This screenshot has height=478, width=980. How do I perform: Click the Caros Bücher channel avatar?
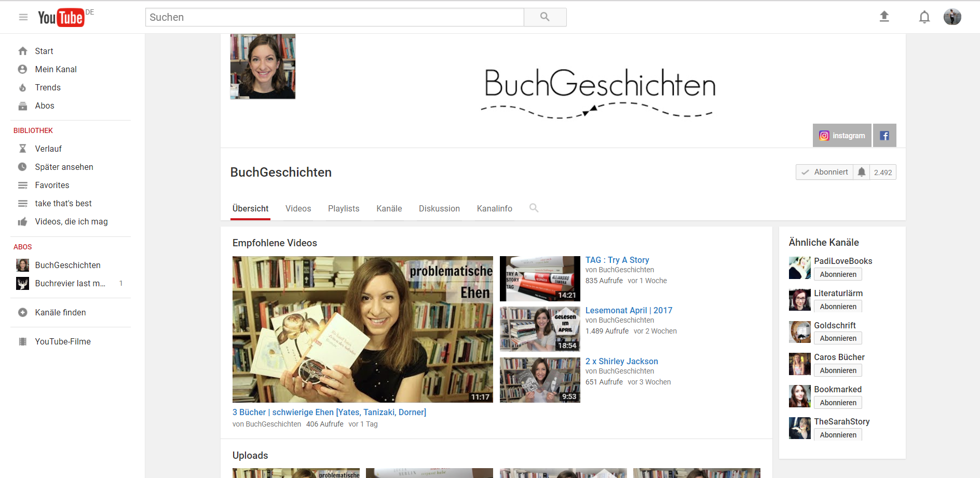click(800, 364)
